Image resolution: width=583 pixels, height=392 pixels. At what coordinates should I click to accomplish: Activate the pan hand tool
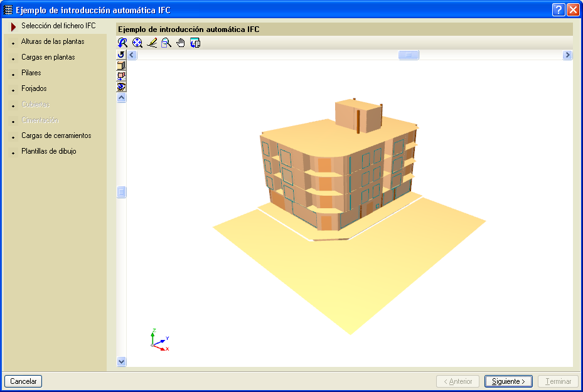click(x=181, y=43)
